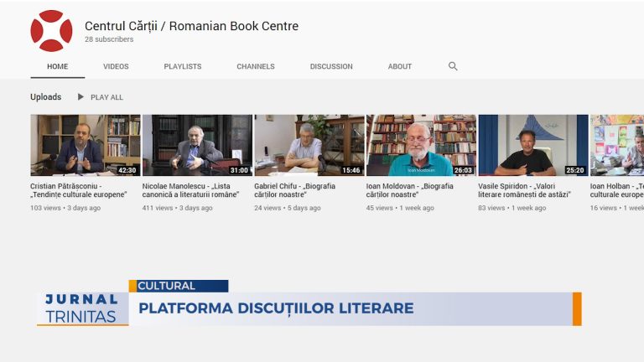Open the partially visible Ioan Holban thumbnail

click(617, 145)
